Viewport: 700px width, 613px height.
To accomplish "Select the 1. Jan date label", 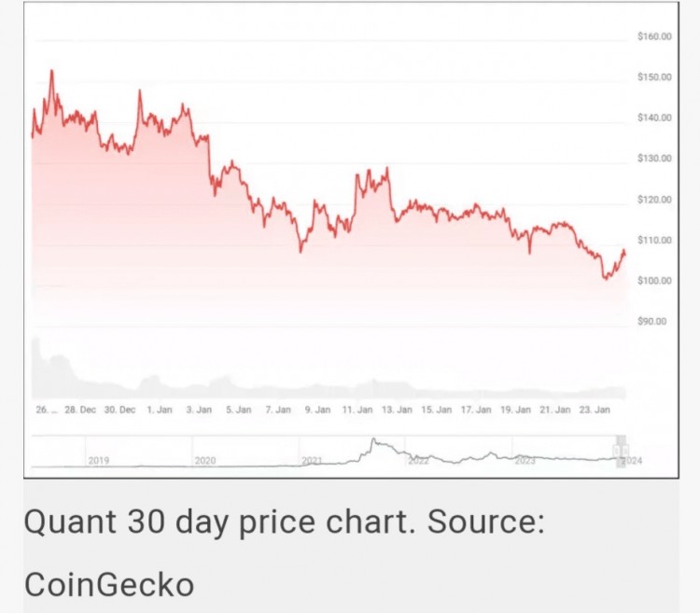I will (159, 410).
